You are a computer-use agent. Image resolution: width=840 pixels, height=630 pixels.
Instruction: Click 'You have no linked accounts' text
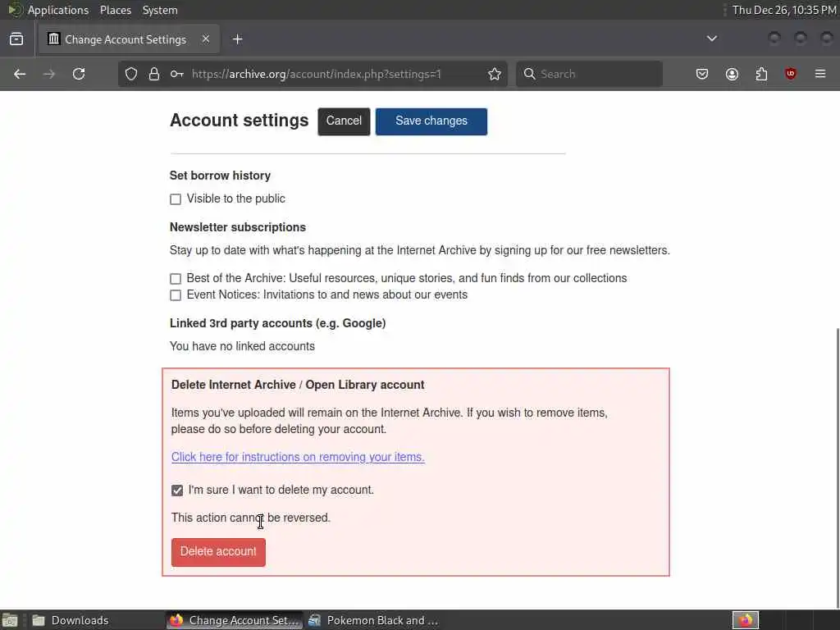(x=242, y=346)
